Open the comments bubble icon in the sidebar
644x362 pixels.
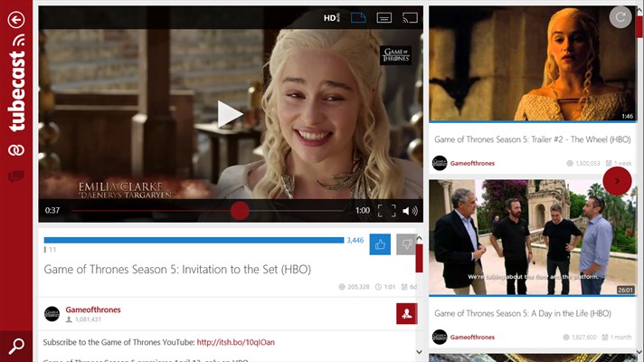16,176
